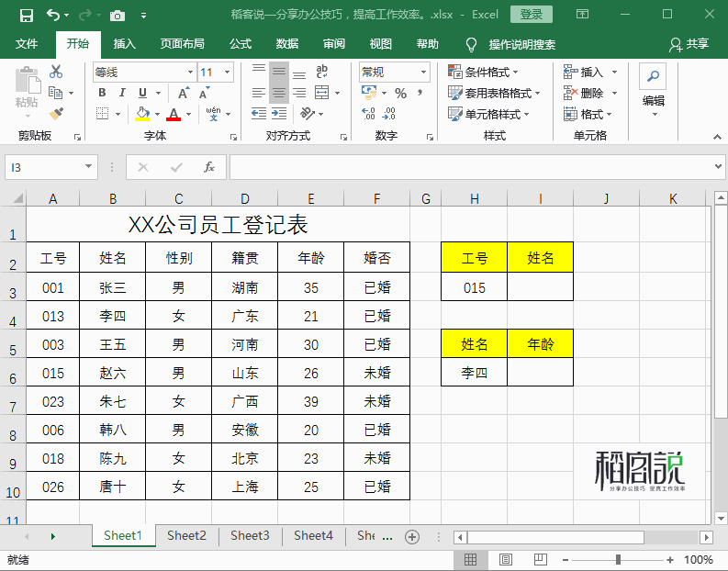Switch to 插入 tab

coord(125,44)
